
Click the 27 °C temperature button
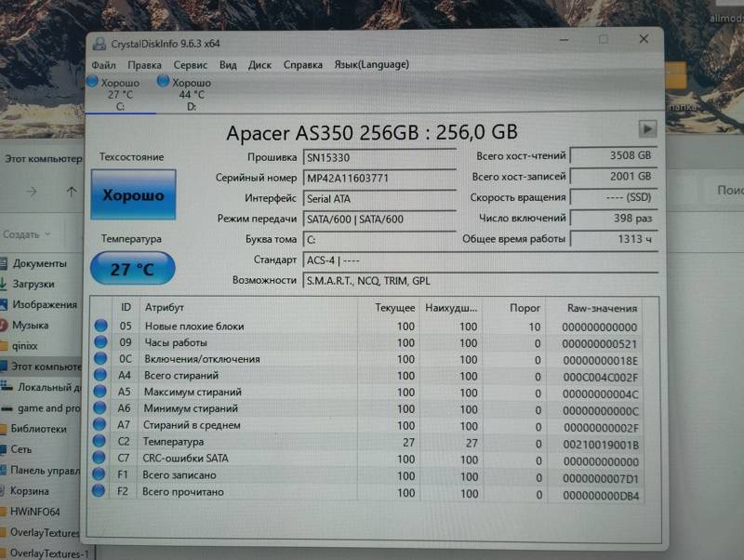[x=132, y=269]
